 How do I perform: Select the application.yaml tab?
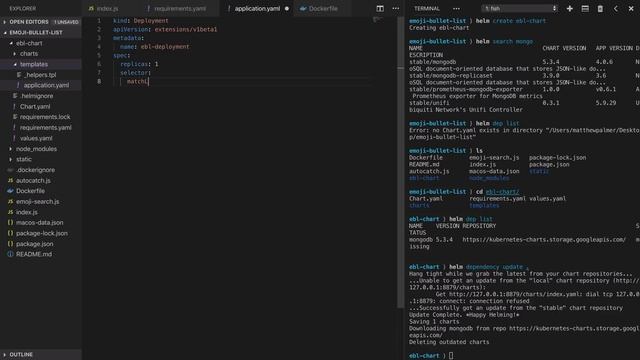pyautogui.click(x=257, y=9)
